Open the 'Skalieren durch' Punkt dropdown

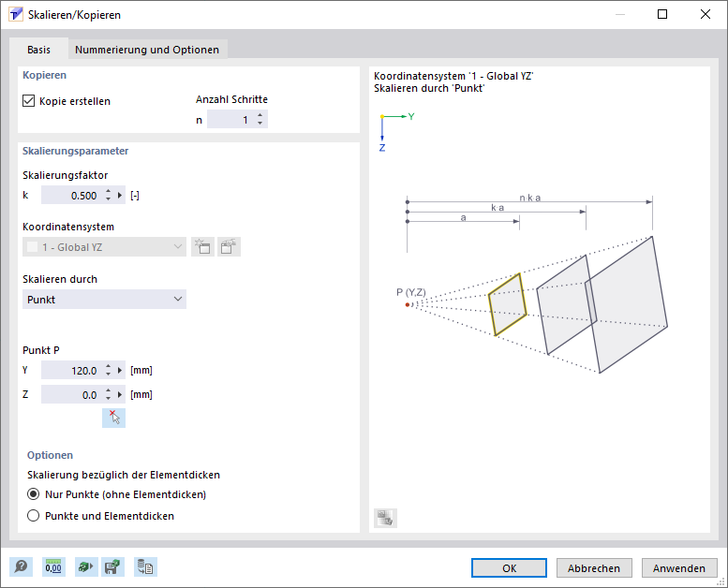point(104,300)
